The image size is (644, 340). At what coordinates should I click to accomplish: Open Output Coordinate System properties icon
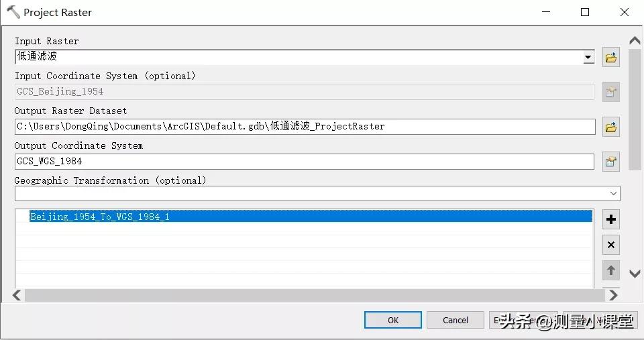tap(610, 162)
